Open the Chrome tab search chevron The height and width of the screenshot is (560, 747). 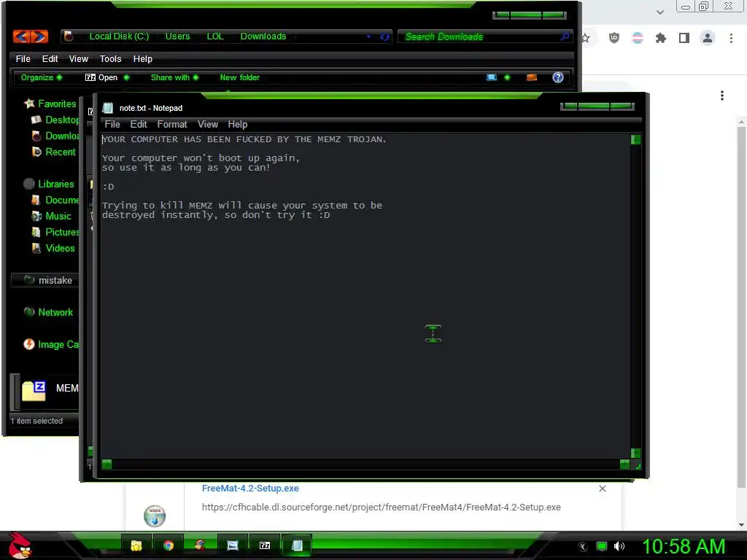[659, 12]
